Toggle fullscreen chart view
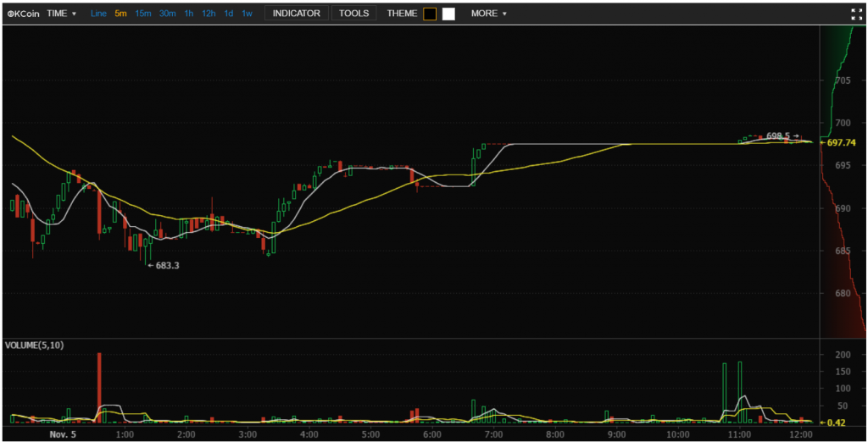The image size is (868, 442). point(856,14)
